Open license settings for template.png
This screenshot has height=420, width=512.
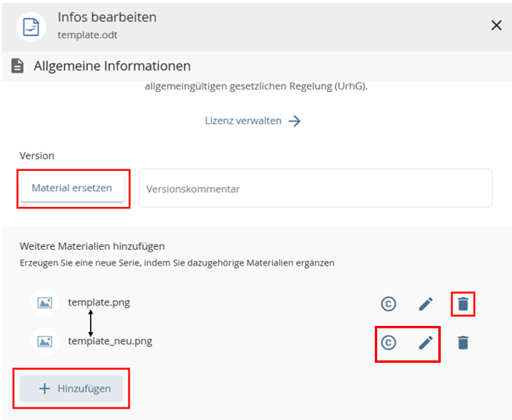[388, 303]
